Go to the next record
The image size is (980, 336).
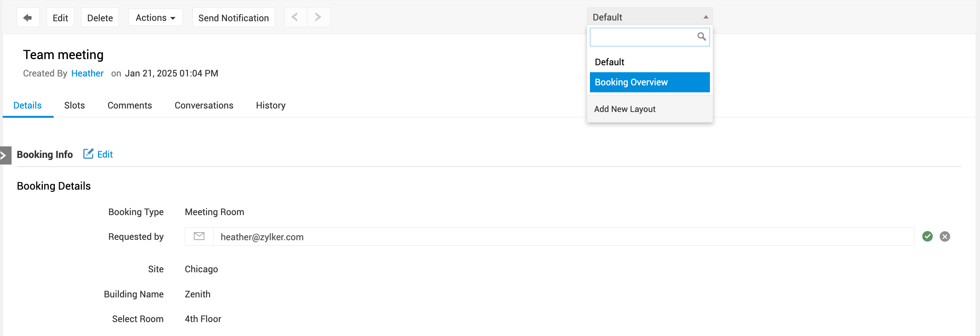coord(318,17)
